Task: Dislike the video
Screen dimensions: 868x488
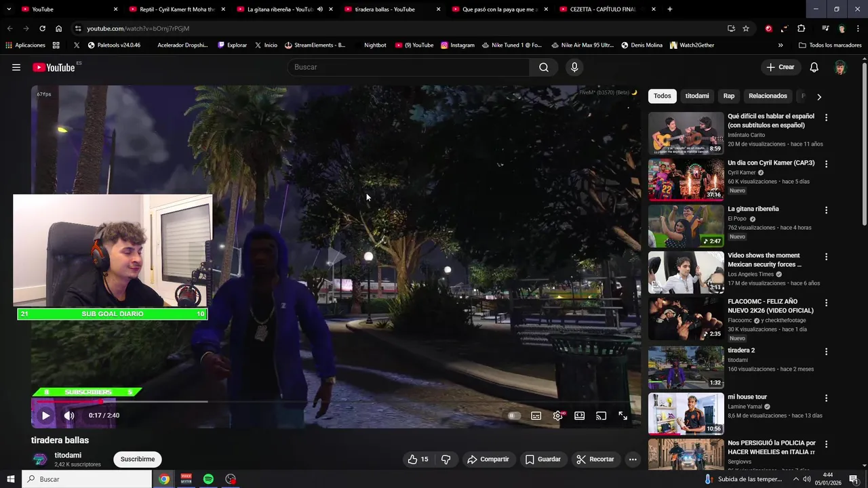Action: pyautogui.click(x=446, y=459)
